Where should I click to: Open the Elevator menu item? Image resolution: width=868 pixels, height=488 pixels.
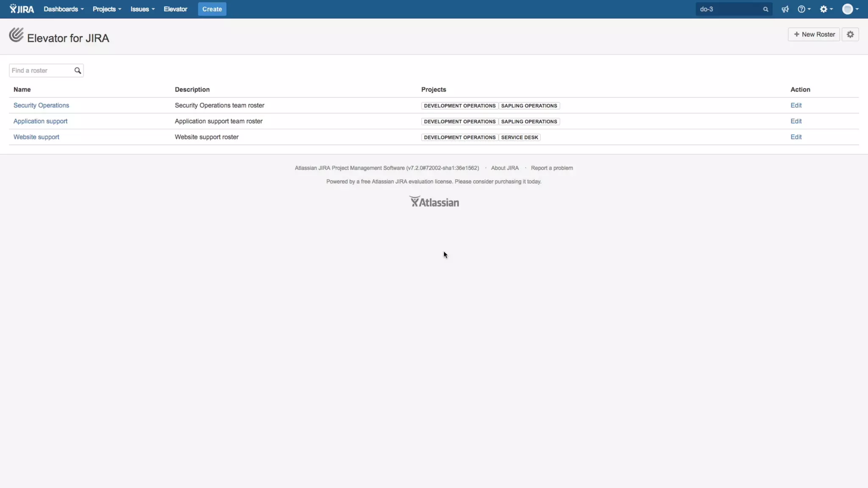click(175, 9)
